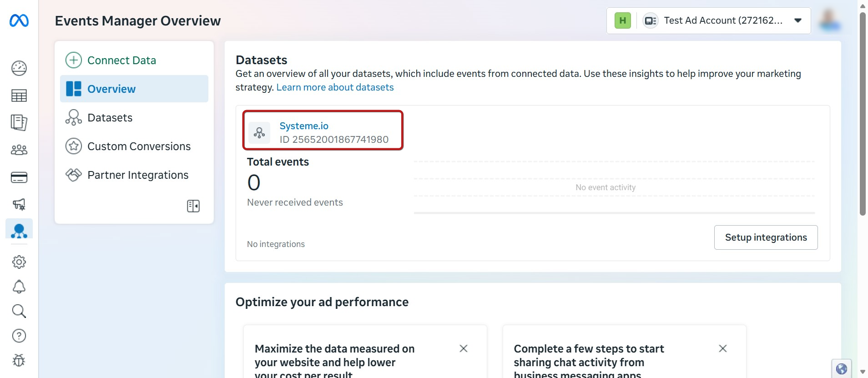Open the Help question mark icon
This screenshot has width=868, height=378.
click(19, 336)
